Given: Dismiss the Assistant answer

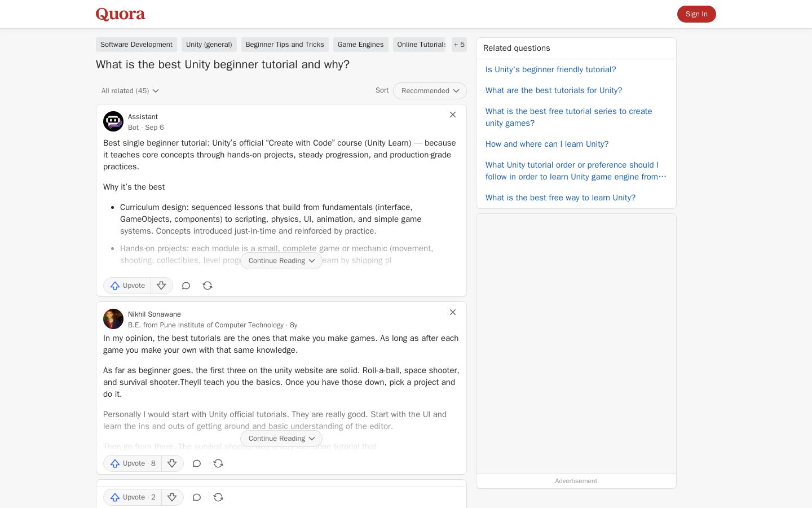Looking at the screenshot, I should point(453,115).
